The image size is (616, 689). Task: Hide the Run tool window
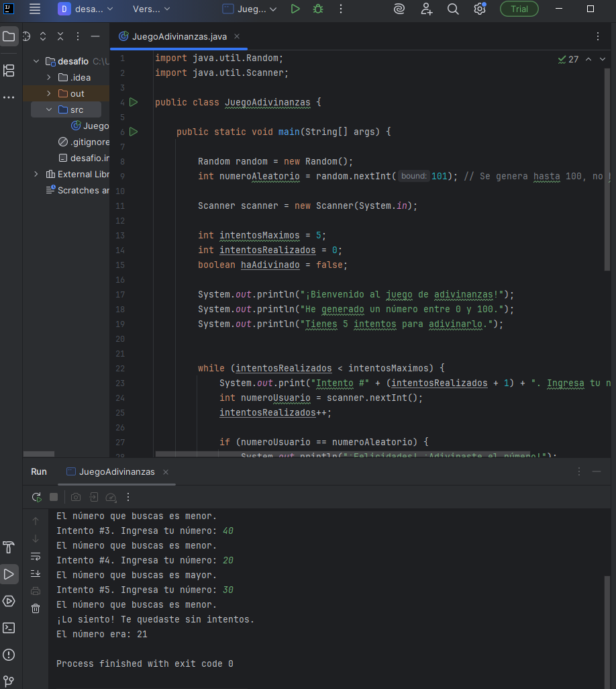click(597, 472)
